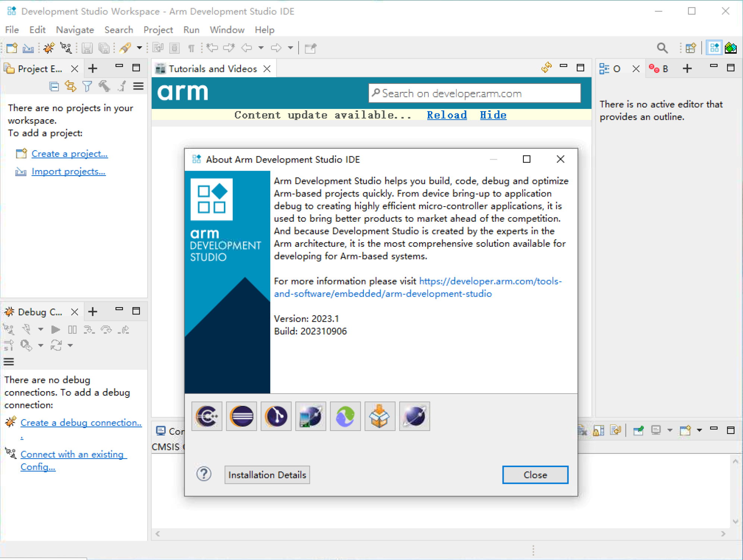Select the Development Studio perspective button
The image size is (743, 560).
pos(714,48)
